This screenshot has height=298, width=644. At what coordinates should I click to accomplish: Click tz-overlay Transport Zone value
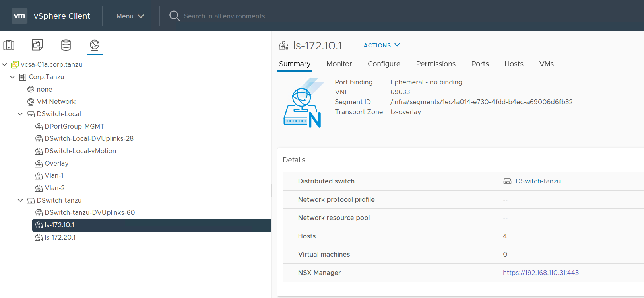point(405,112)
